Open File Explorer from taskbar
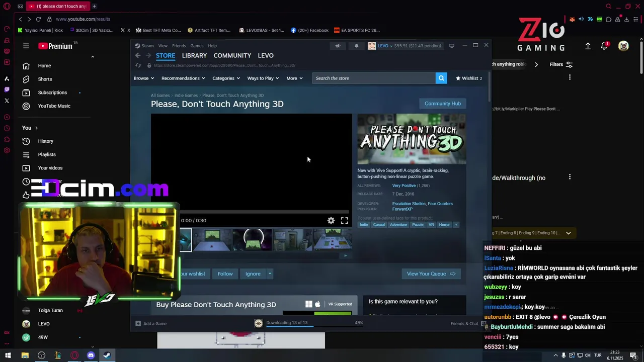 click(x=25, y=355)
